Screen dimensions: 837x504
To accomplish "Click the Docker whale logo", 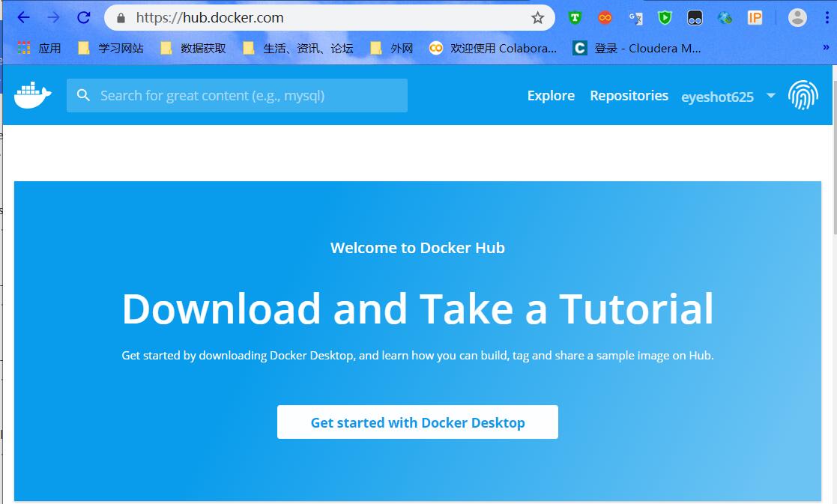I will pos(32,95).
